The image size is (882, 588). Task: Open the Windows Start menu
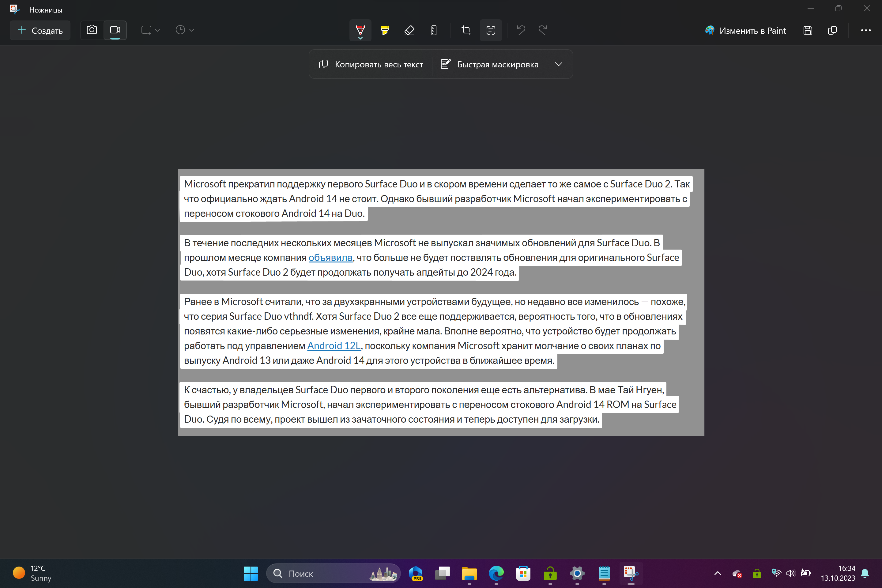coord(251,573)
